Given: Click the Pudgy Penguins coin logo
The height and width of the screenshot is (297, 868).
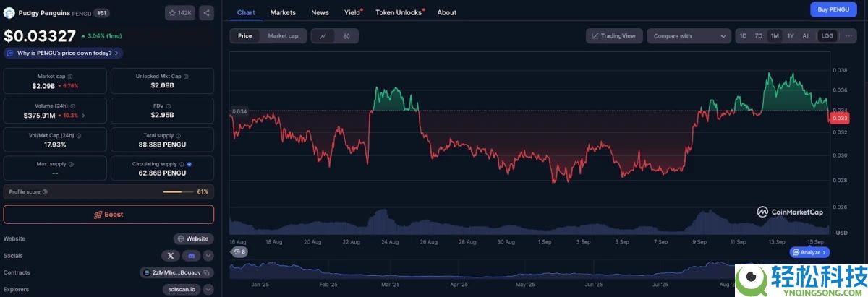Looking at the screenshot, I should pyautogui.click(x=9, y=13).
